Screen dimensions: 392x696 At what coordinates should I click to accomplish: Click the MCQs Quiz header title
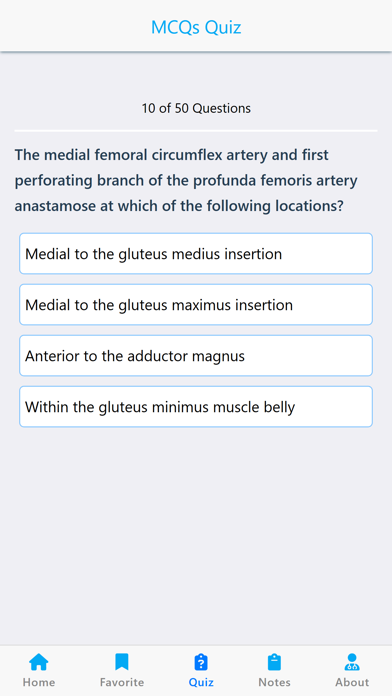tap(196, 27)
